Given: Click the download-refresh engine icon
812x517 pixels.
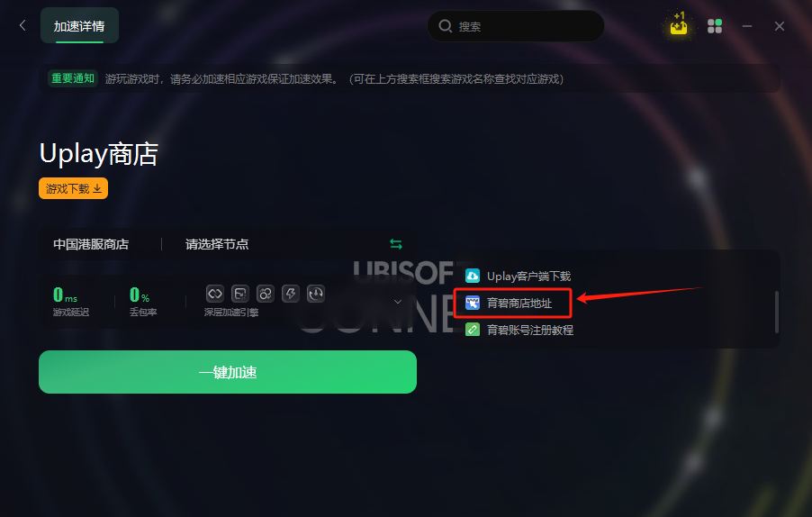Looking at the screenshot, I should pos(316,294).
